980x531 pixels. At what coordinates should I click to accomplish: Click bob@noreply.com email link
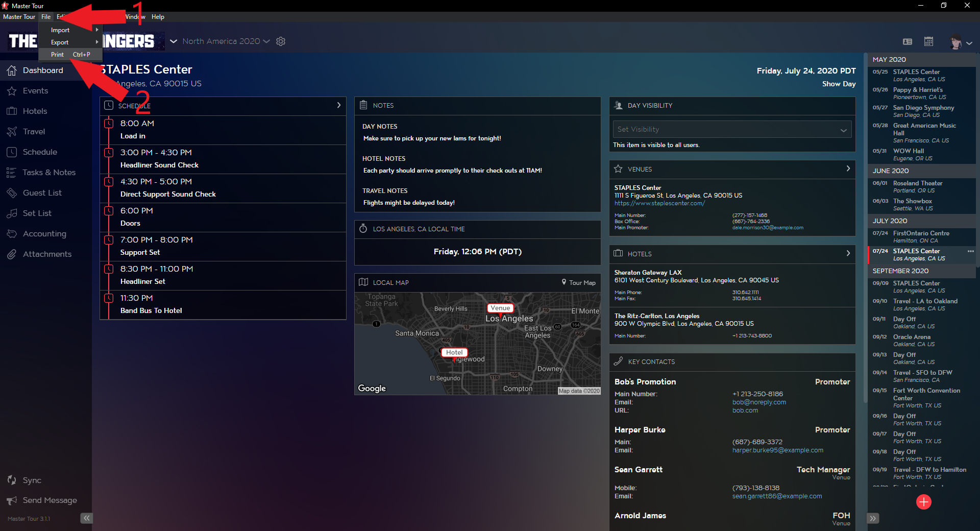(x=759, y=402)
